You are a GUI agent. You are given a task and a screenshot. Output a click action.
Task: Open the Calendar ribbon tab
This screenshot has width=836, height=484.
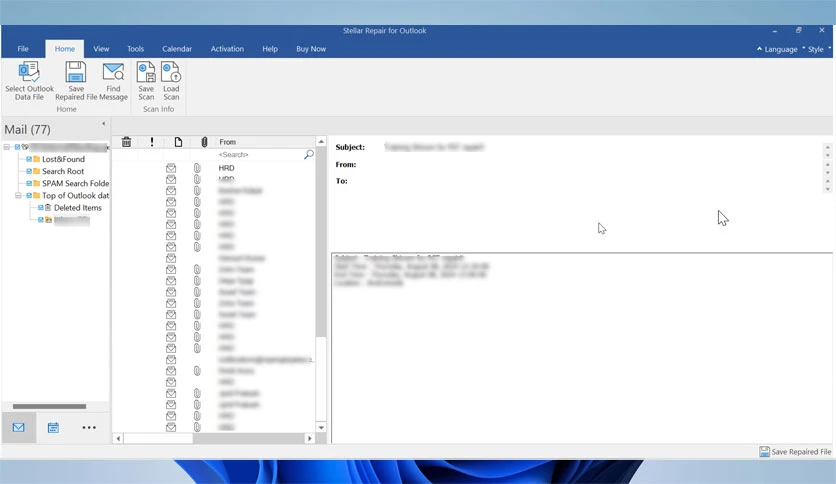[x=177, y=49]
